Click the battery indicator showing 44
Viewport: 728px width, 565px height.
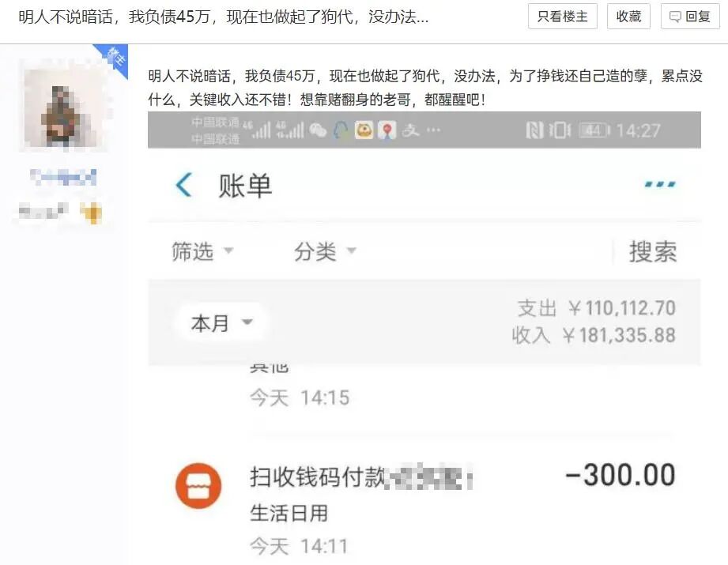point(594,131)
